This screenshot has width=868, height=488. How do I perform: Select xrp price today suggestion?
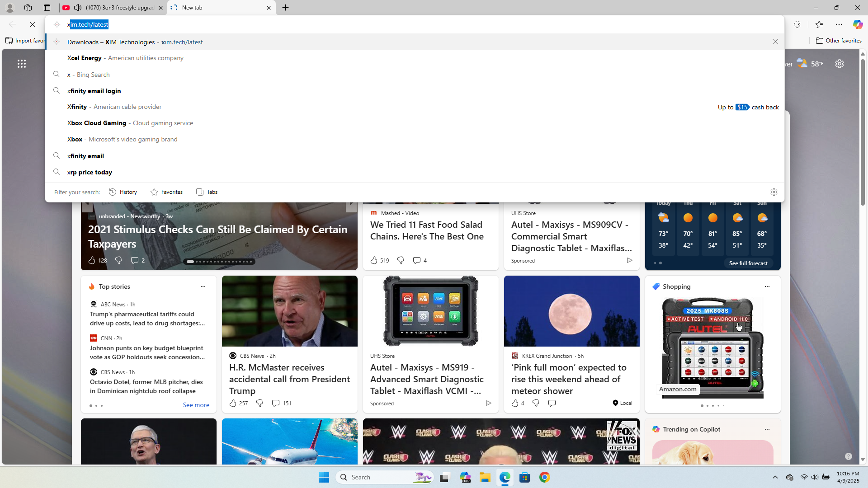tap(415, 172)
